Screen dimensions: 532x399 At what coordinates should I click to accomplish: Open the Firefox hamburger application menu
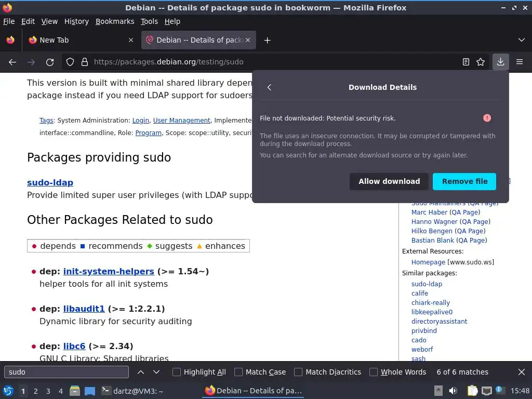[x=520, y=62]
